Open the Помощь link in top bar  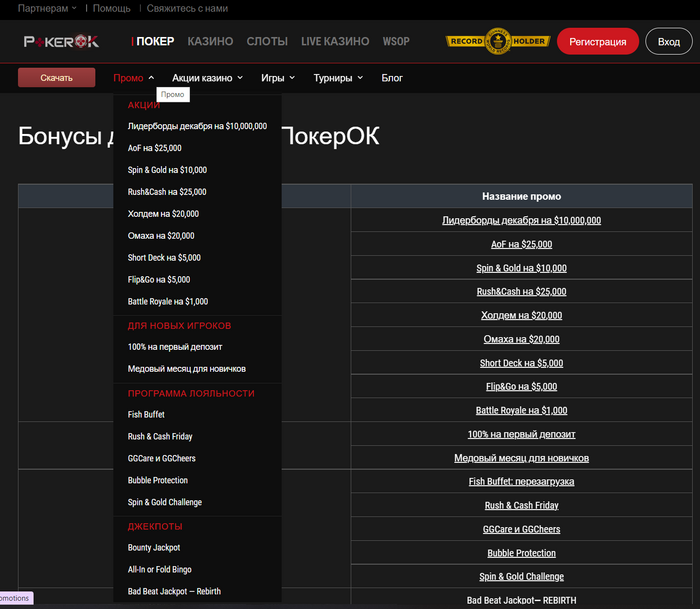click(112, 8)
